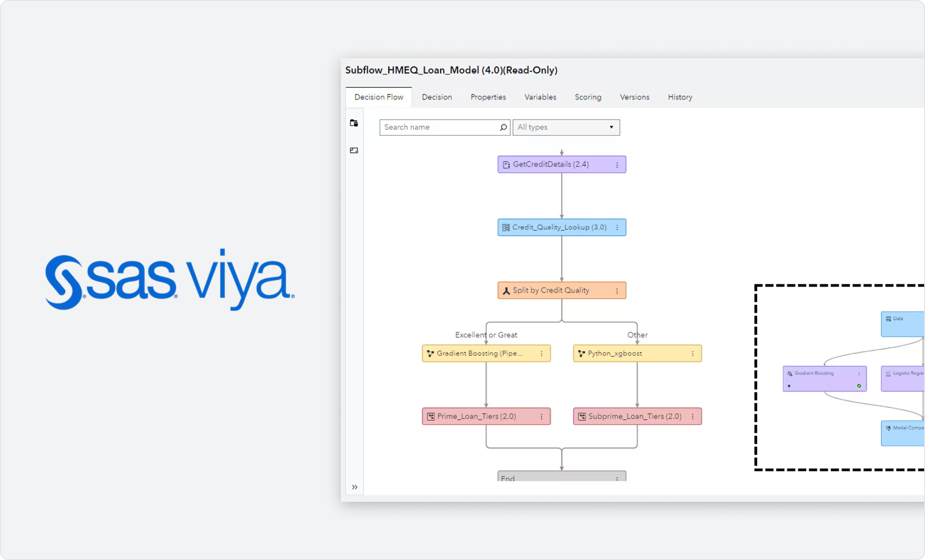Image resolution: width=925 pixels, height=560 pixels.
Task: Select the Python_xgboost model node
Action: tap(637, 353)
